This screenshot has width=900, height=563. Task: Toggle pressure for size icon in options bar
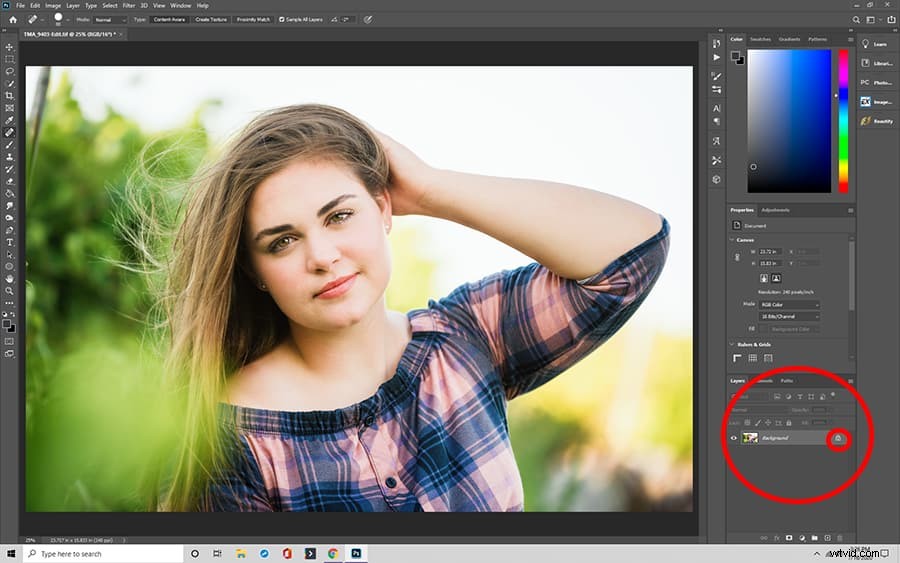click(x=368, y=20)
